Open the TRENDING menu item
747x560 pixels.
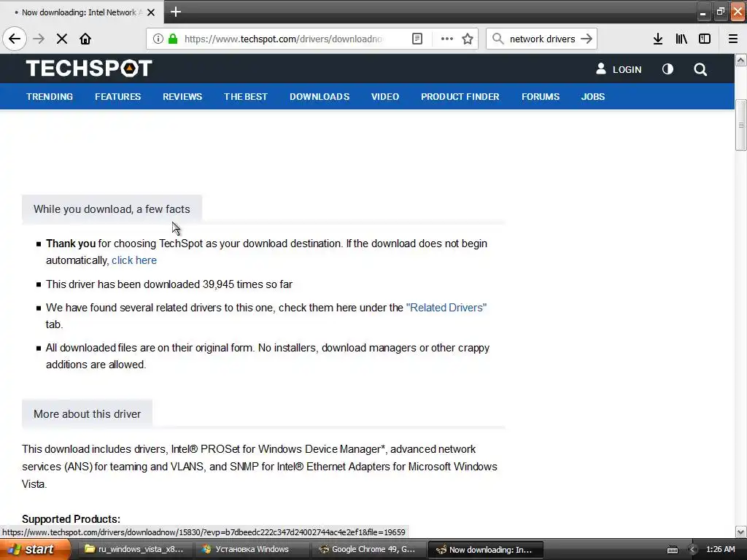[x=50, y=97]
